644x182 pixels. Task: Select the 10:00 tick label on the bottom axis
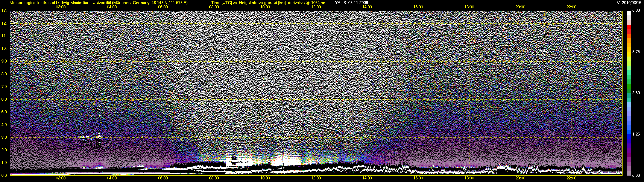click(x=265, y=178)
